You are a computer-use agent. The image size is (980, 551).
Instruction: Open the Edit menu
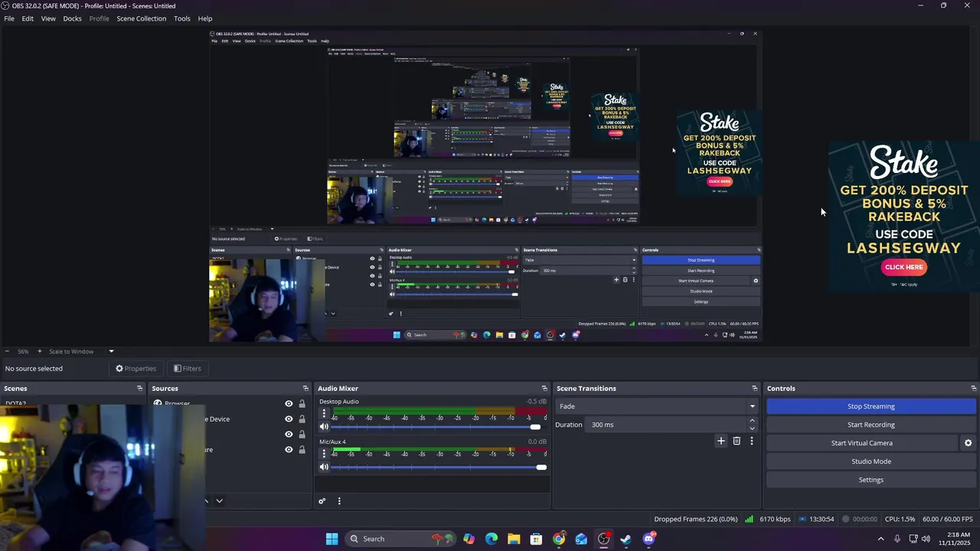(x=28, y=18)
